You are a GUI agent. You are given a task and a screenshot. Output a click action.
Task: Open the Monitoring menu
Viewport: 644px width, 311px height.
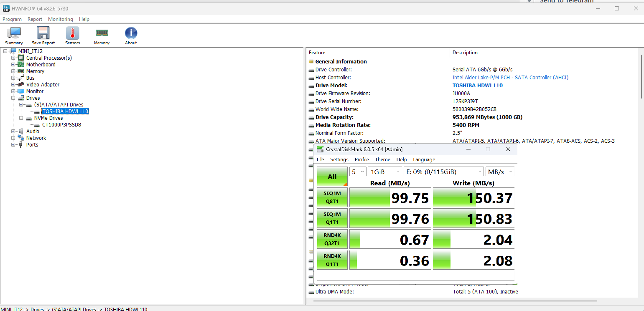[x=60, y=19]
